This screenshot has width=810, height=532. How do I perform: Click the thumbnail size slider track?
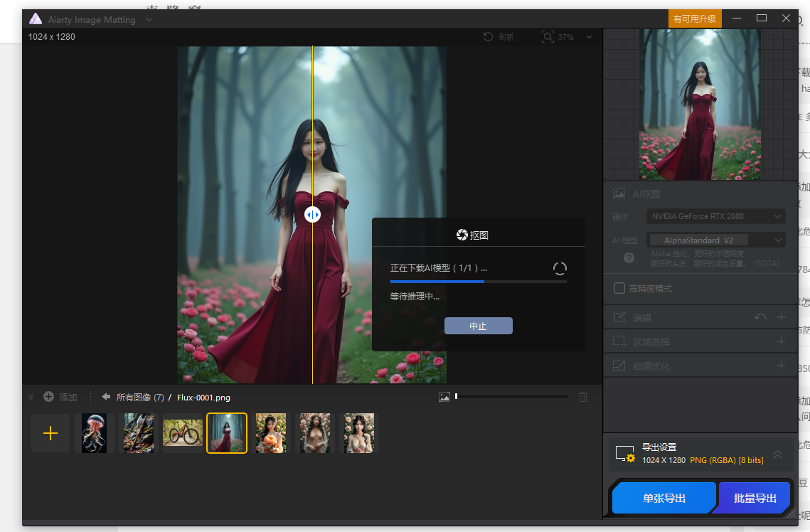click(512, 397)
